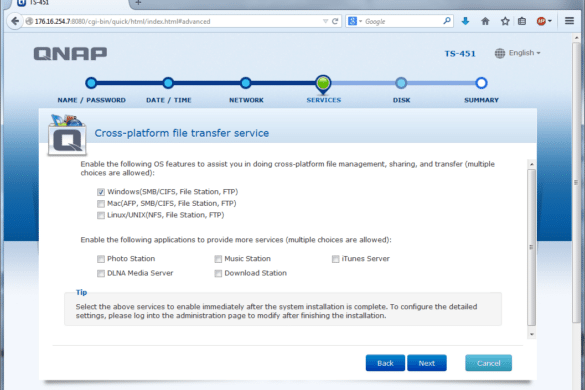Image resolution: width=585 pixels, height=390 pixels.
Task: Jump to the Network step marker
Action: (x=245, y=83)
